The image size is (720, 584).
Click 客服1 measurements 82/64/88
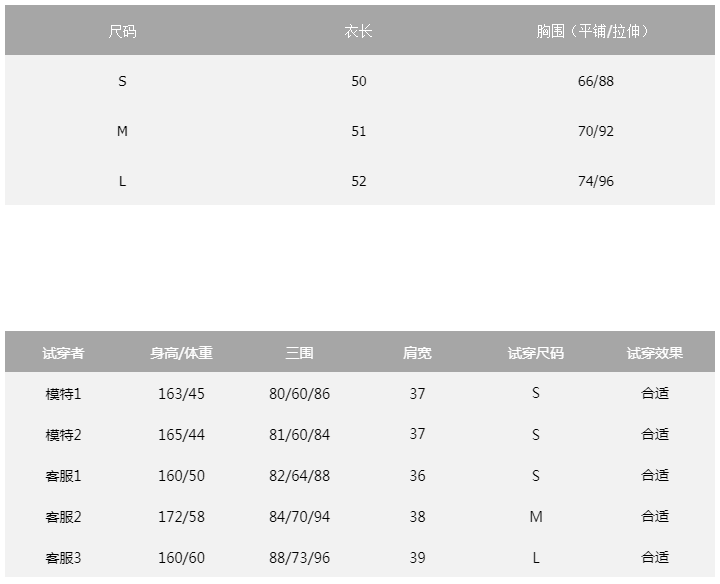pyautogui.click(x=299, y=476)
